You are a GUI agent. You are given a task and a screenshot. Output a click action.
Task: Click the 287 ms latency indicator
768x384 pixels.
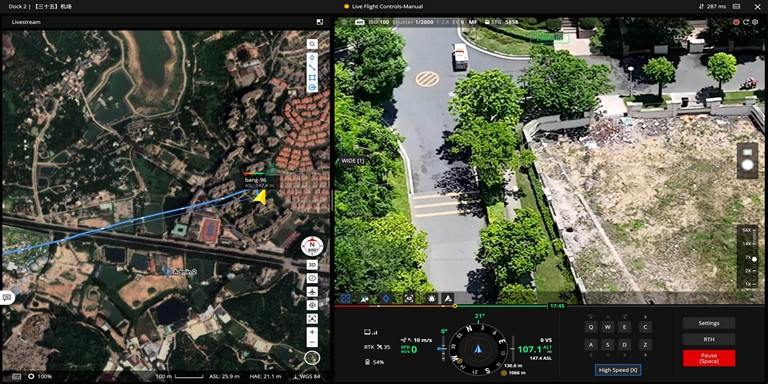coord(713,6)
